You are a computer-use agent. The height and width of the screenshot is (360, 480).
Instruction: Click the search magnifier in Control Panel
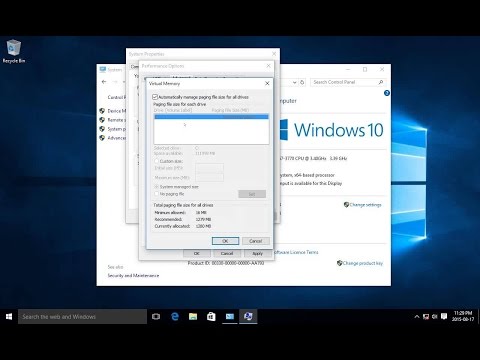pyautogui.click(x=381, y=82)
